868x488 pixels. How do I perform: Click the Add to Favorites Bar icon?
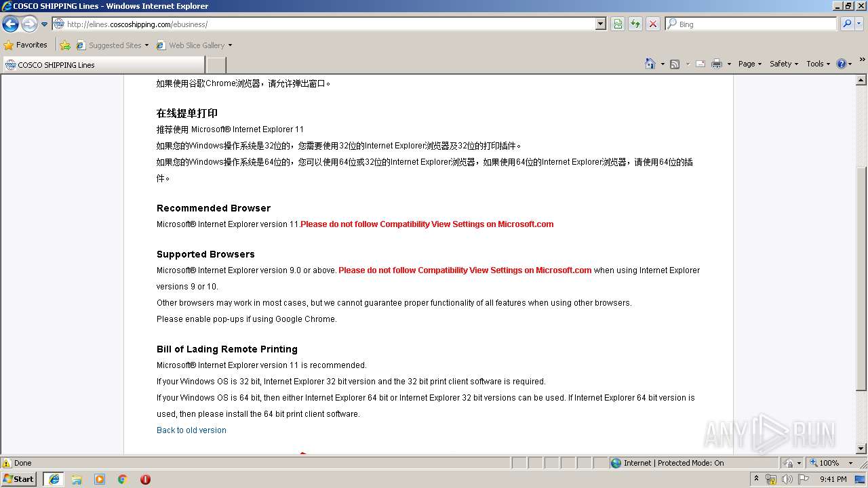point(65,45)
